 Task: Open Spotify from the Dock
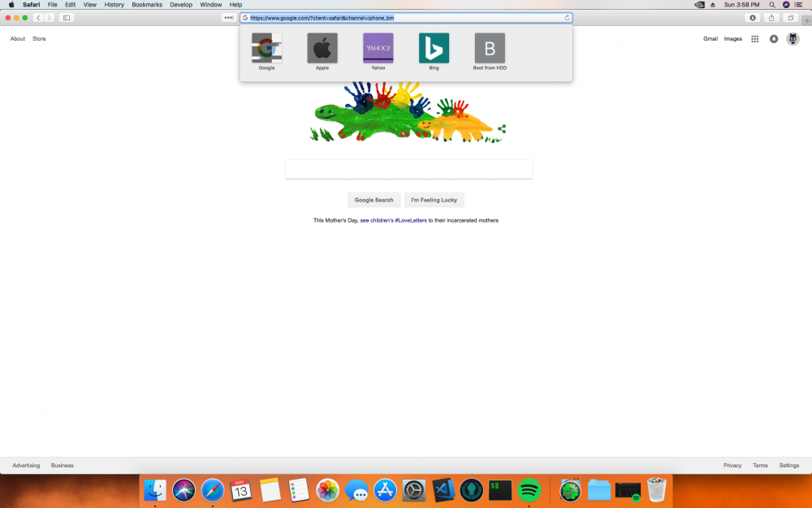529,490
